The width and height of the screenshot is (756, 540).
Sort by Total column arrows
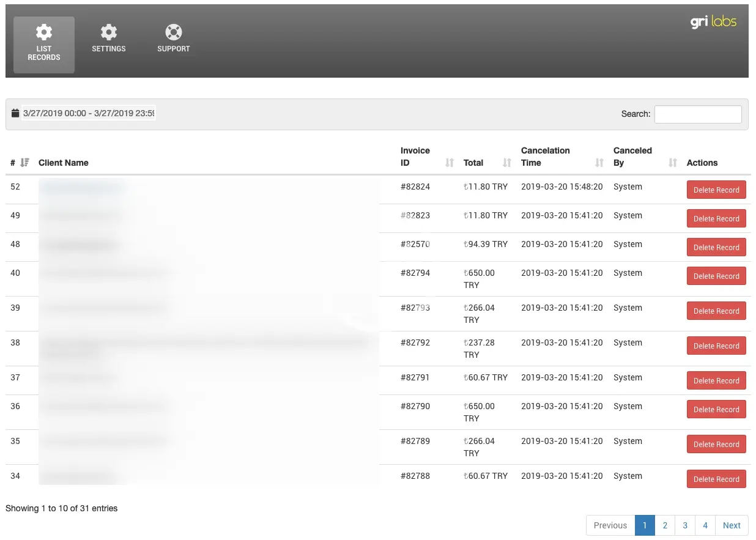[x=506, y=163]
